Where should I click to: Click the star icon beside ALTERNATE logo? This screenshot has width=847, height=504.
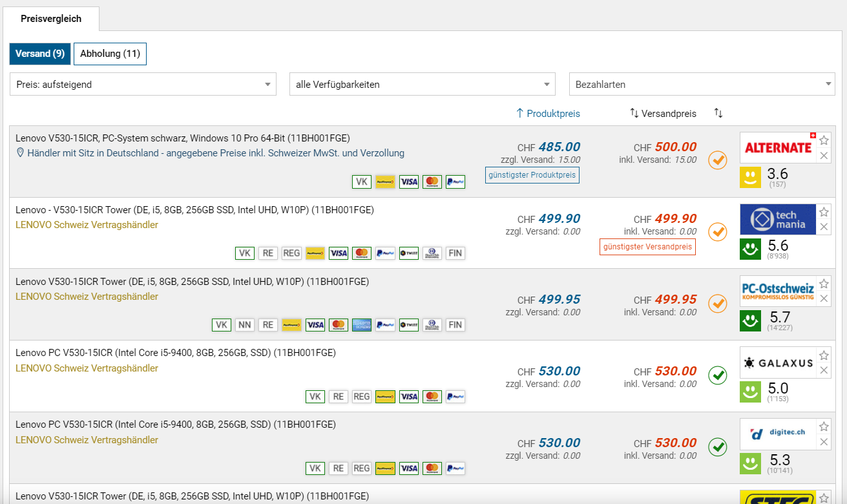click(x=824, y=140)
